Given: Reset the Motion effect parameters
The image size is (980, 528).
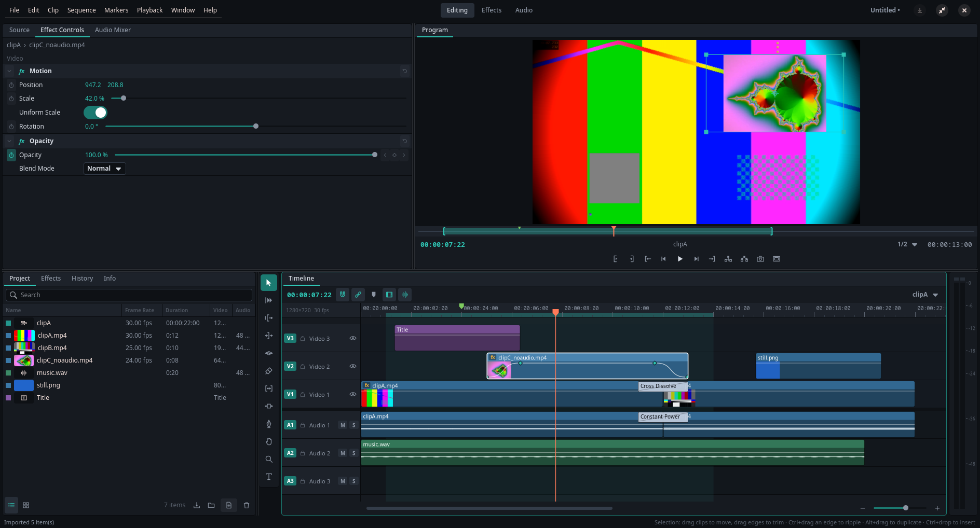Looking at the screenshot, I should pyautogui.click(x=405, y=71).
